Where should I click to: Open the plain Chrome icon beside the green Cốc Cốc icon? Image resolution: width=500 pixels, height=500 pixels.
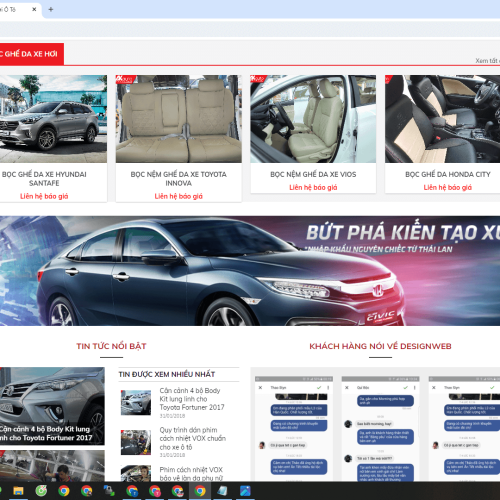coord(64,491)
